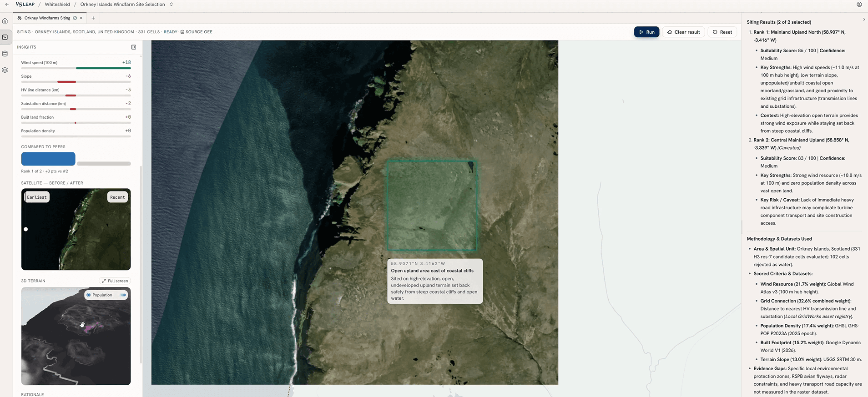This screenshot has height=397, width=868.
Task: Show the Recent satellite image
Action: 117,197
